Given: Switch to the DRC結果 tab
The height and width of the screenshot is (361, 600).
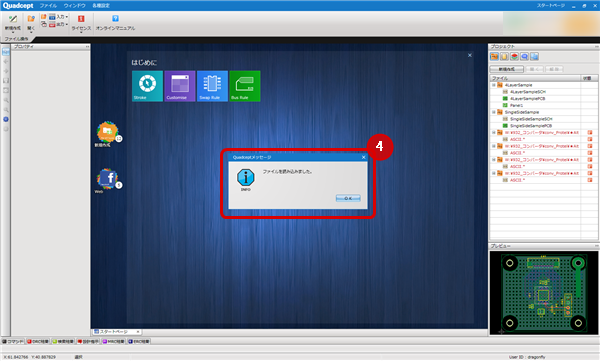Looking at the screenshot, I should tap(38, 341).
